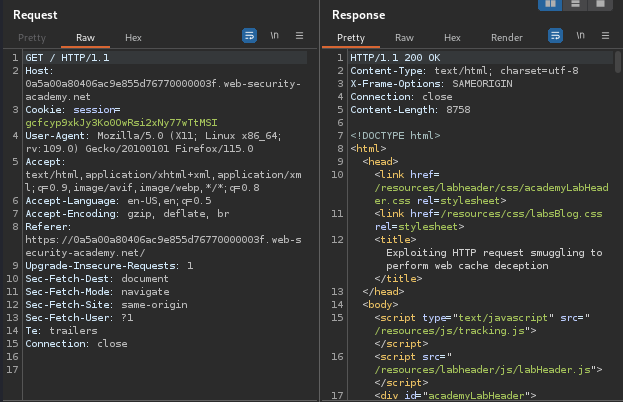Click the 'Connection: close' request header
This screenshot has height=402, width=623.
76,344
